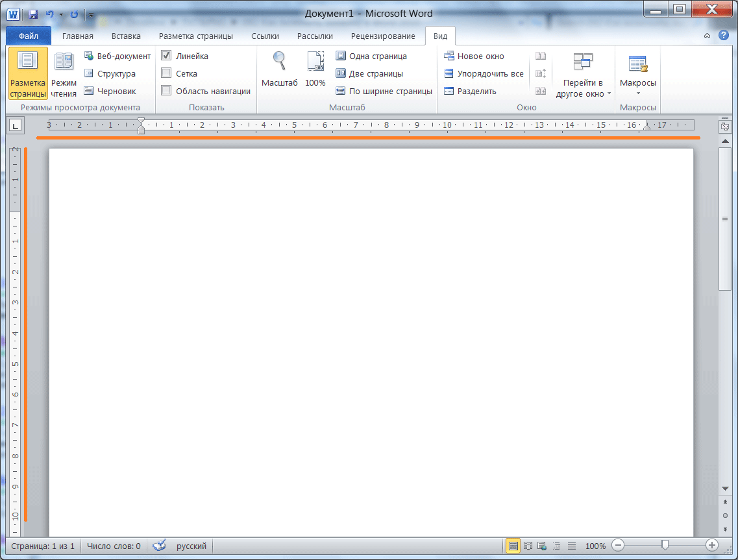738x560 pixels.
Task: Open the Файл tab
Action: (x=29, y=36)
